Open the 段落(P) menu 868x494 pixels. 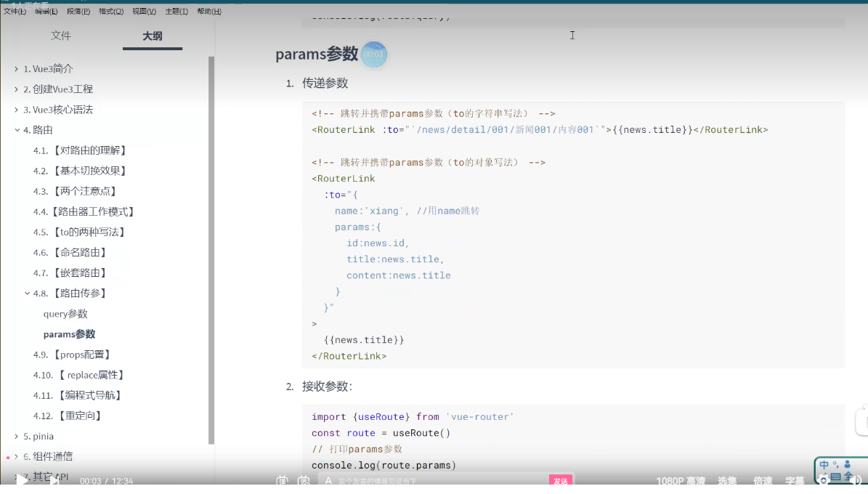pos(78,11)
